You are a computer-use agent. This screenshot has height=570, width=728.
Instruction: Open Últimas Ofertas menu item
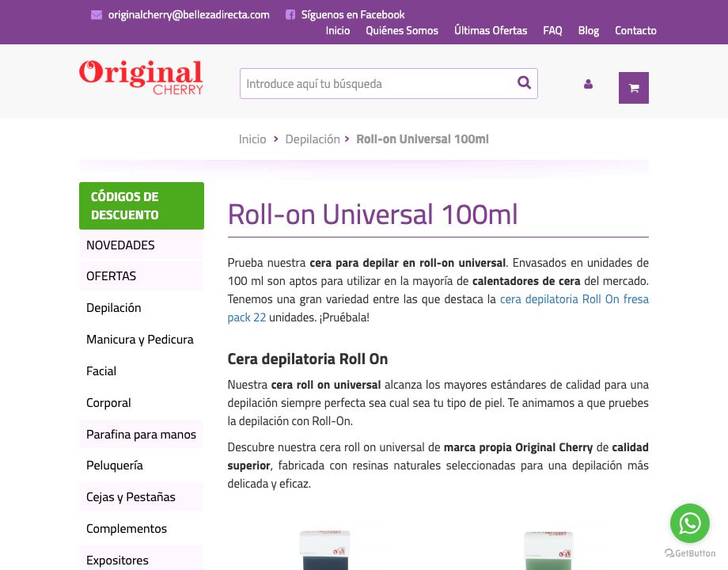pos(491,31)
